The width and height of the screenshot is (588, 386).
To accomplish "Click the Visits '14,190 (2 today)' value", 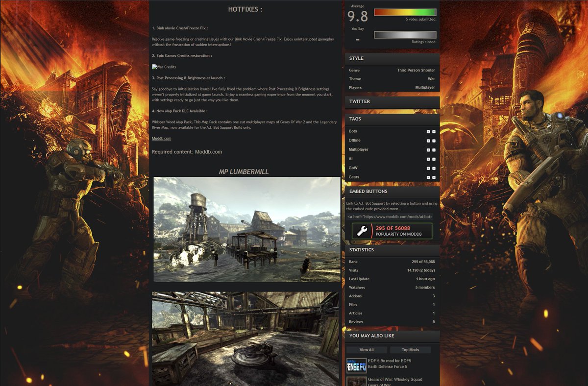I will (x=421, y=270).
